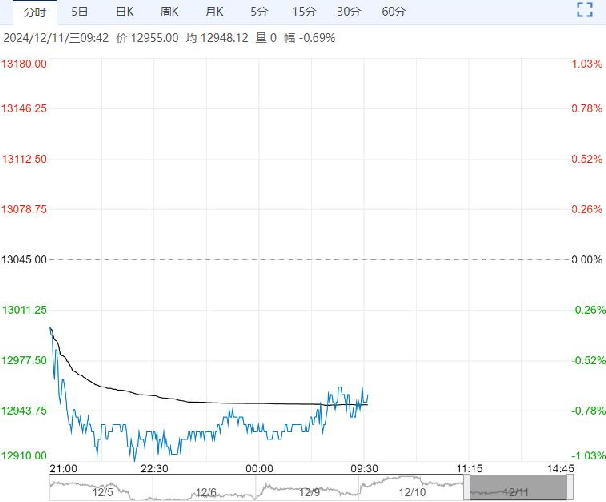Toggle fullscreen chart view icon
Viewport: 606px width, 502px height.
[x=586, y=12]
